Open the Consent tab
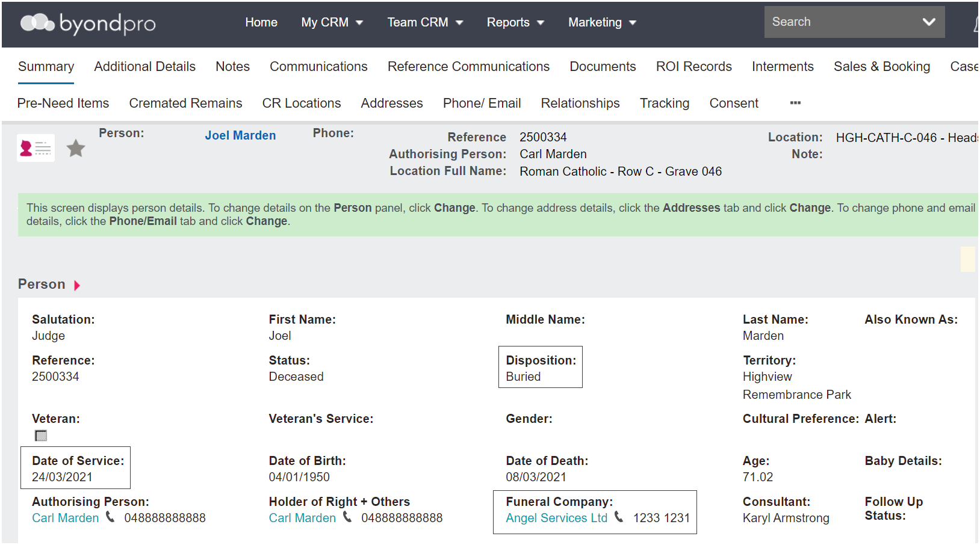Viewport: 980px width, 545px height. click(x=734, y=103)
